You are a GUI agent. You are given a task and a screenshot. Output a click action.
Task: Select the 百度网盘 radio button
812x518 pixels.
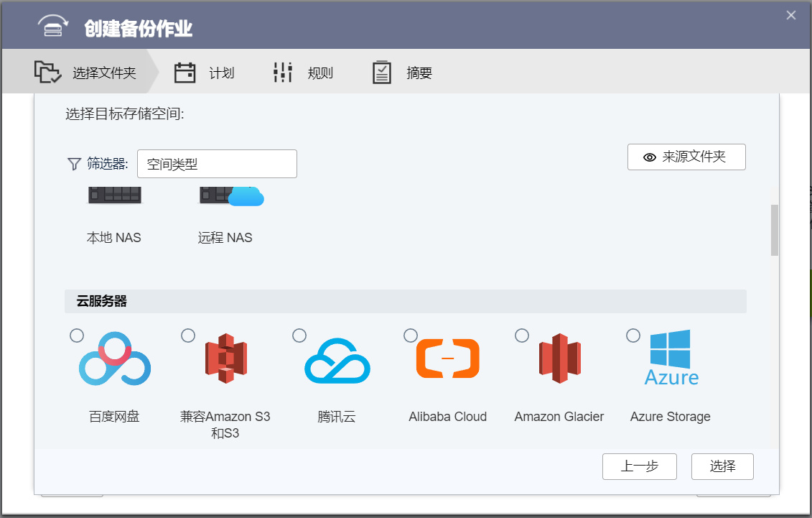coord(77,336)
